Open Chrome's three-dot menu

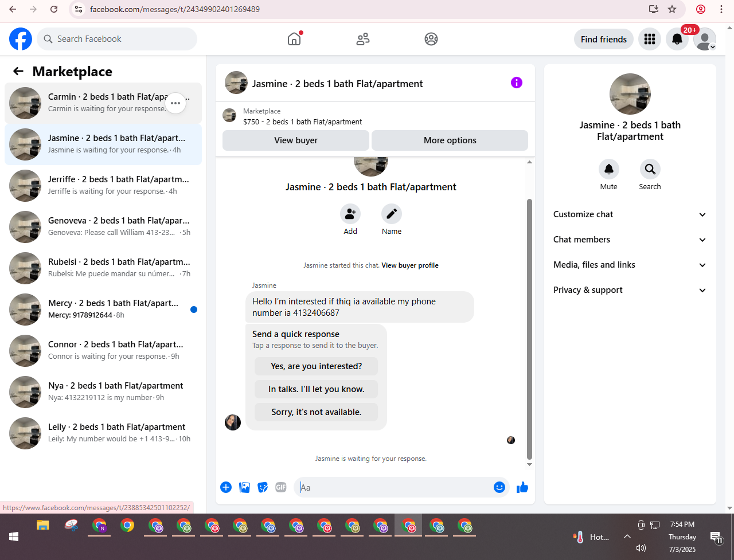(721, 9)
